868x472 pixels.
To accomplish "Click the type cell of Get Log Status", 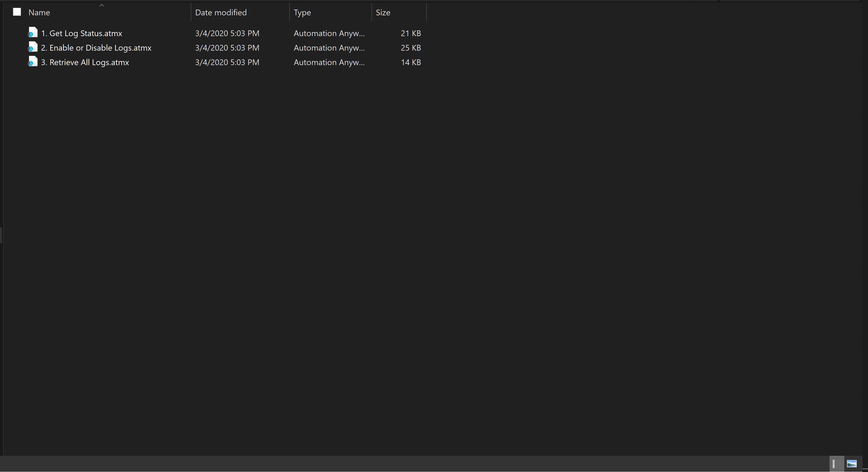I will click(329, 33).
